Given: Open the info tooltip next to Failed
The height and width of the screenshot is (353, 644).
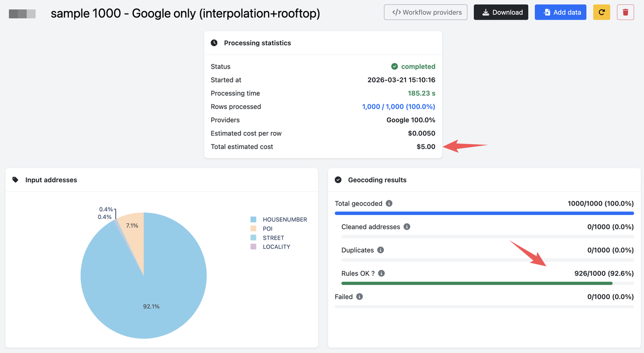Looking at the screenshot, I should coord(361,297).
